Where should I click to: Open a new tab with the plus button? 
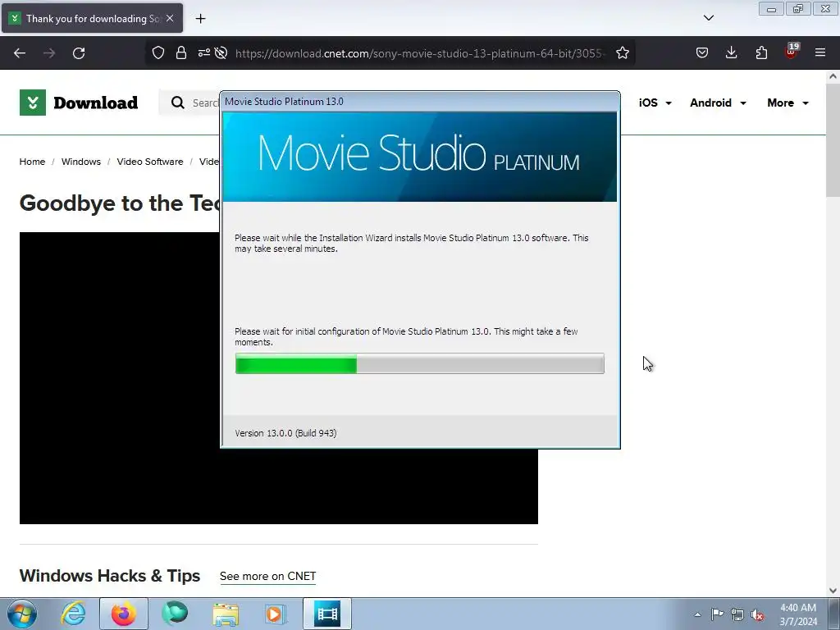pyautogui.click(x=200, y=19)
